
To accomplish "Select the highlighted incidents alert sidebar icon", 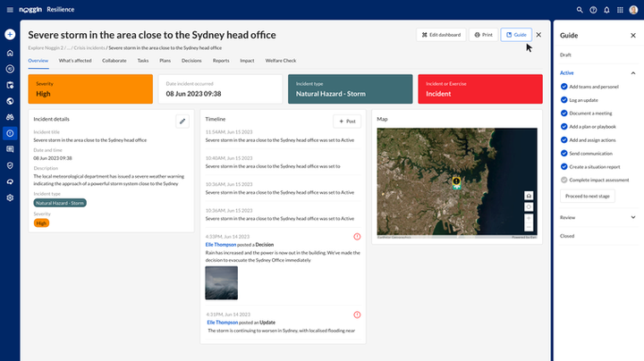I will tap(10, 133).
